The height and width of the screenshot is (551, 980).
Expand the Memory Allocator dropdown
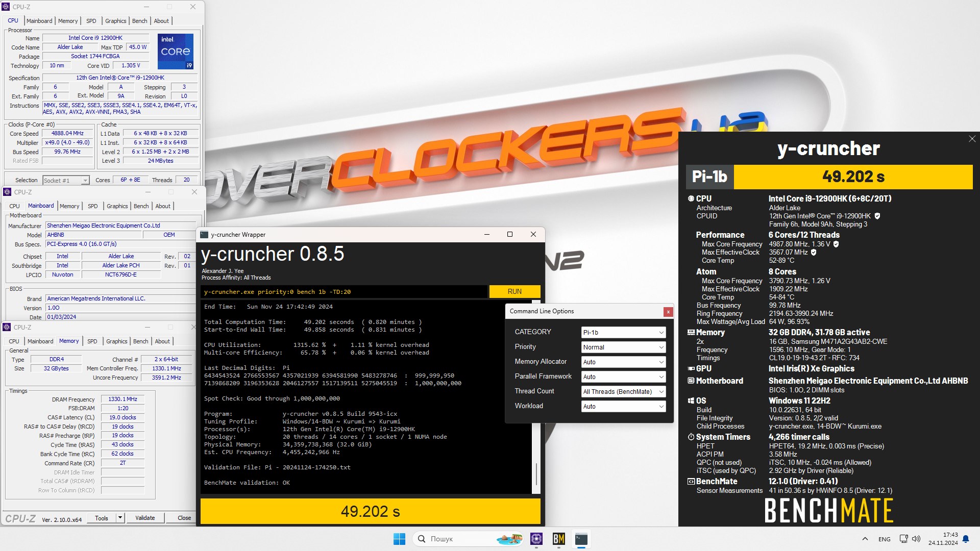[x=623, y=362]
